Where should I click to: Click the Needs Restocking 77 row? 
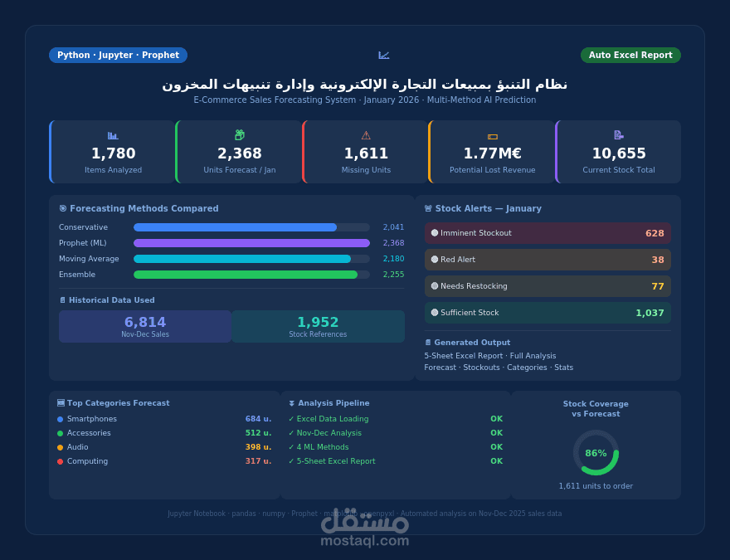[547, 286]
